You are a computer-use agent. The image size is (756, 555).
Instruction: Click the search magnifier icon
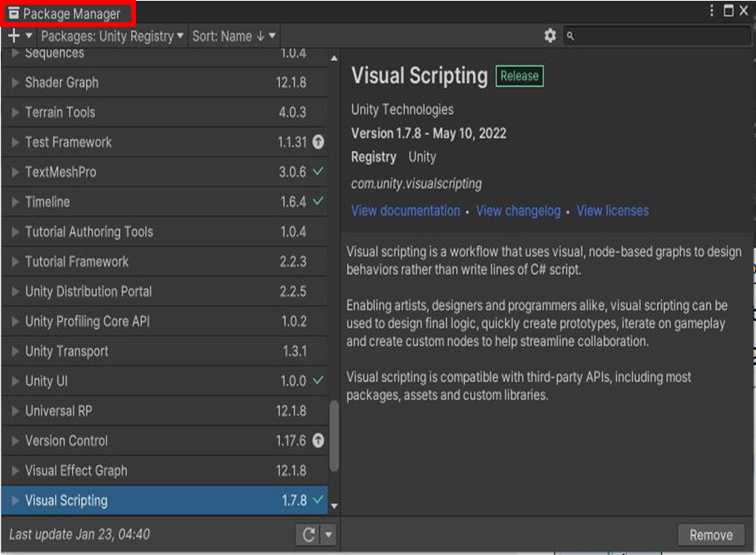click(x=570, y=36)
